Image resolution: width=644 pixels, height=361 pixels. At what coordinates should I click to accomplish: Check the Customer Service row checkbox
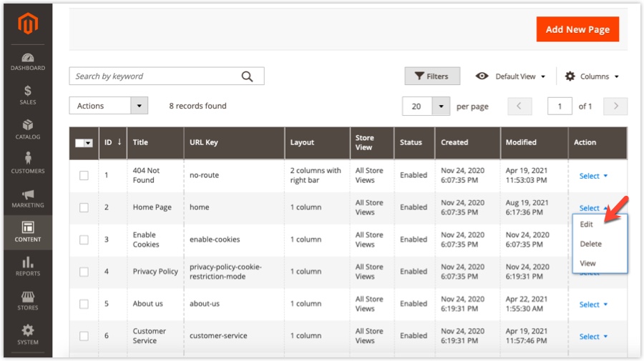84,336
